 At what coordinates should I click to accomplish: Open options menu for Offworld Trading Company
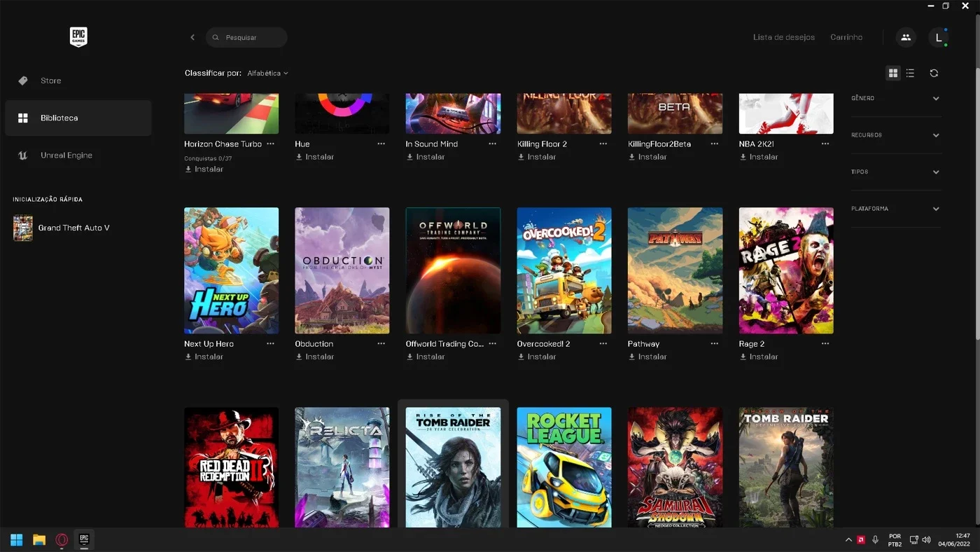pos(493,344)
